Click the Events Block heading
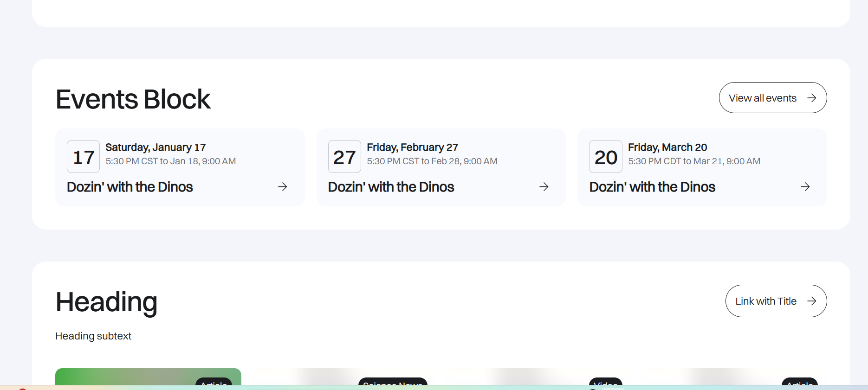Screen dimensions: 868x390 click(x=133, y=99)
